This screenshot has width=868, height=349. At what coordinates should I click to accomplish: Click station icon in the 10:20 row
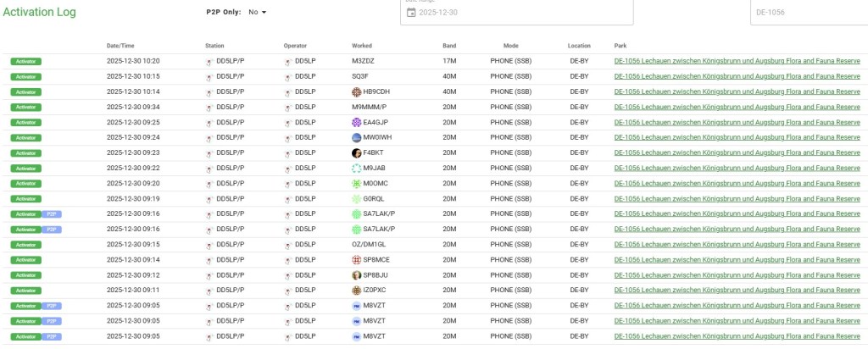point(209,62)
